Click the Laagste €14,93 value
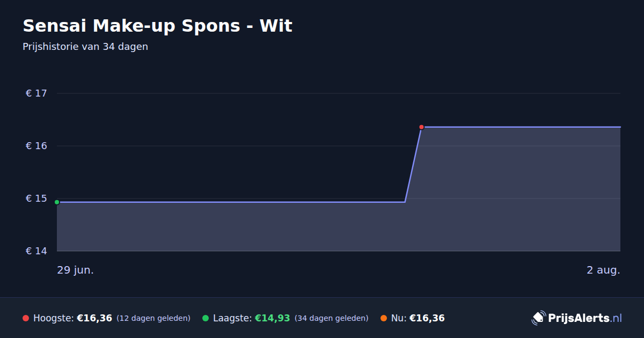This screenshot has width=644, height=338. click(272, 318)
